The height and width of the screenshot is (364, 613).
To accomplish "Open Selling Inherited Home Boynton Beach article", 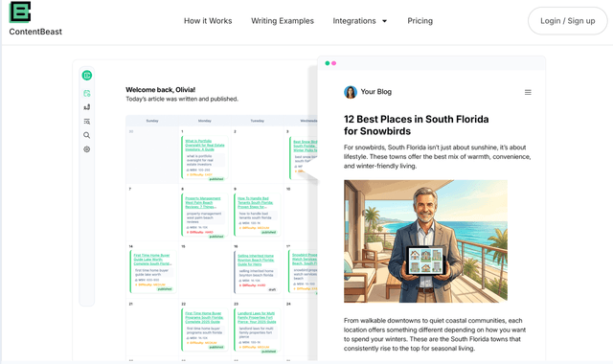I will pos(256,260).
